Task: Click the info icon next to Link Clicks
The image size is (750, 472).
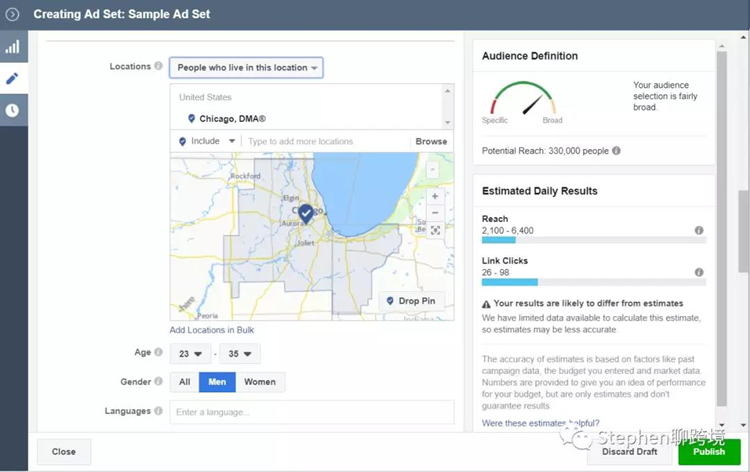Action: [699, 272]
